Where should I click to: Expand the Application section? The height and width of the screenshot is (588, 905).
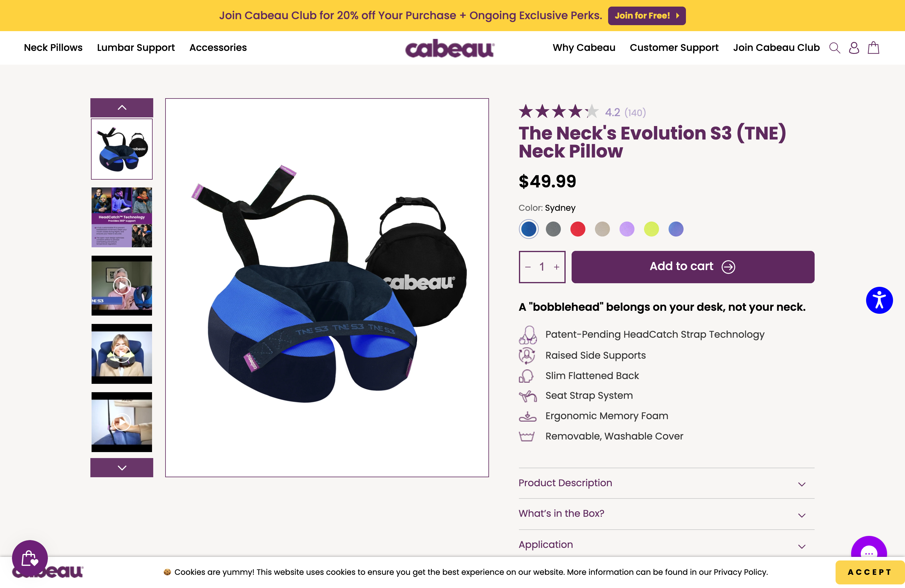pyautogui.click(x=666, y=545)
